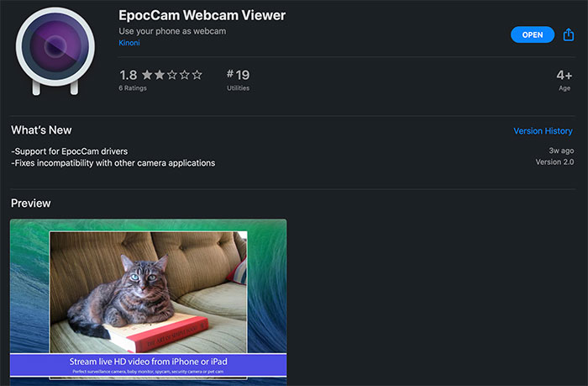Click the 1.8 rating score
The image size is (588, 386).
pos(129,75)
